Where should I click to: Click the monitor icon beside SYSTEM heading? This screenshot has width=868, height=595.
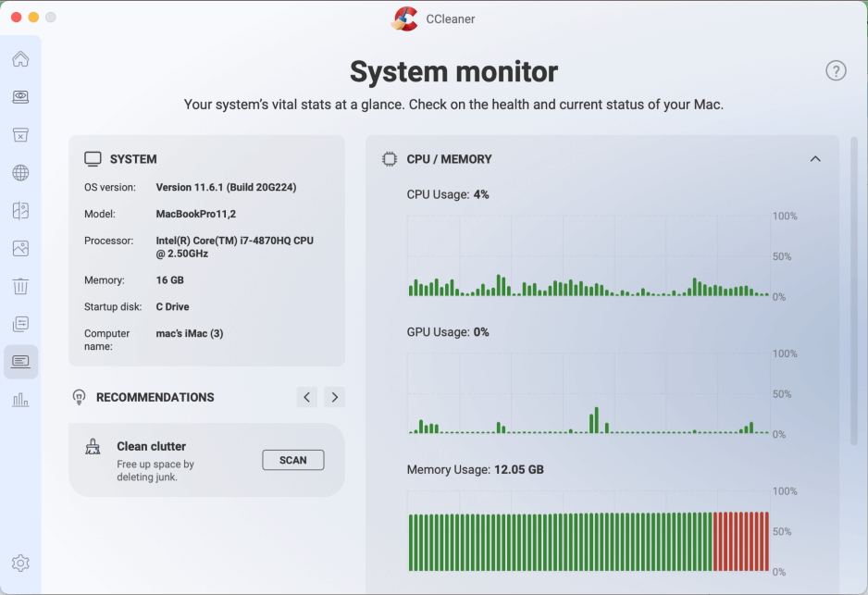(x=93, y=159)
